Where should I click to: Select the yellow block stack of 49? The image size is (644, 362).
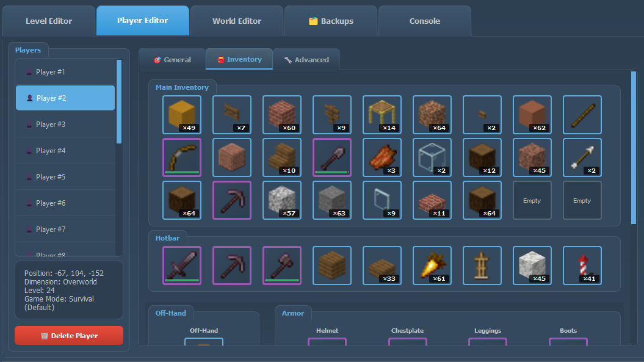click(x=182, y=115)
